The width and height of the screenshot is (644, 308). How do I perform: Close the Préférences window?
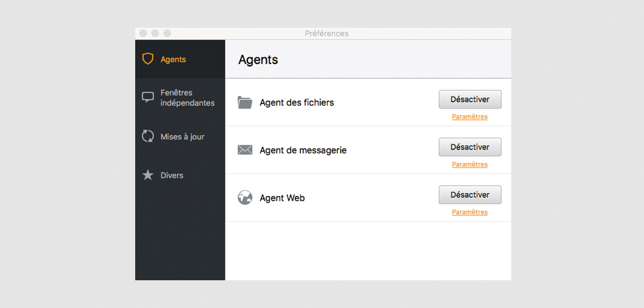143,34
